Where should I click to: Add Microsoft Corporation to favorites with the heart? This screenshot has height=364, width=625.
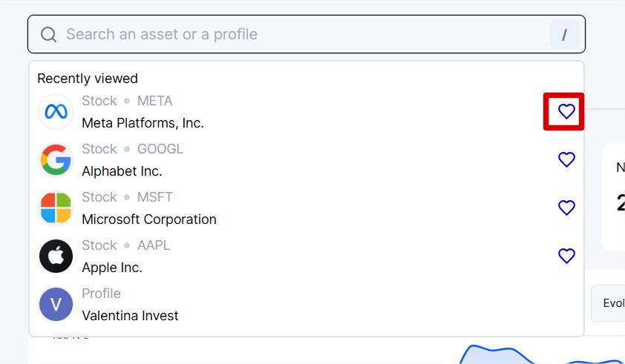pos(566,208)
